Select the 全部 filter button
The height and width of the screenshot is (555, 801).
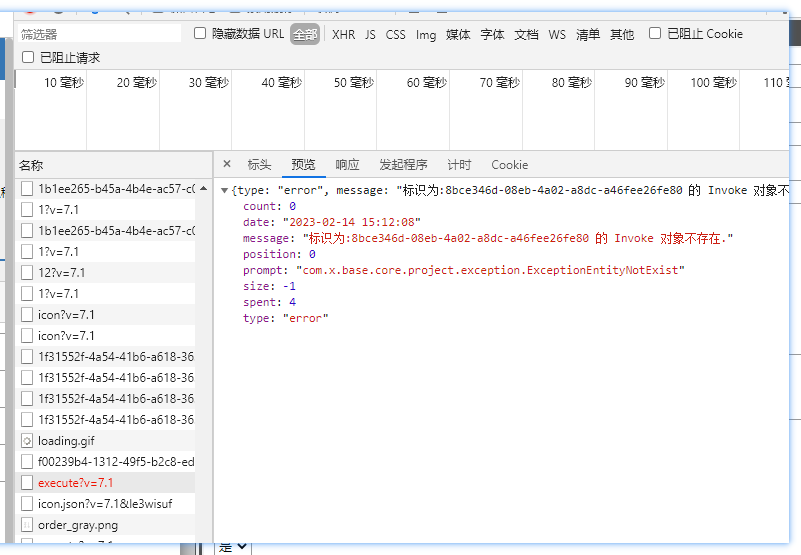[x=305, y=35]
